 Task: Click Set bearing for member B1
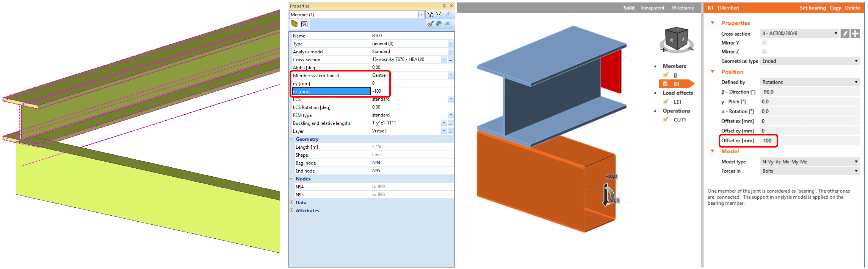click(x=812, y=8)
